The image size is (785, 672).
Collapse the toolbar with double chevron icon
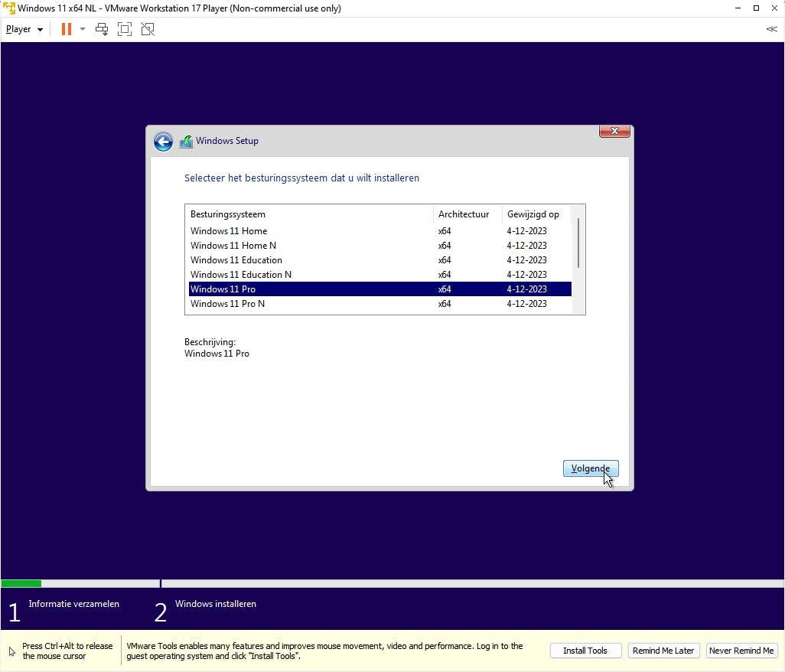click(x=771, y=29)
